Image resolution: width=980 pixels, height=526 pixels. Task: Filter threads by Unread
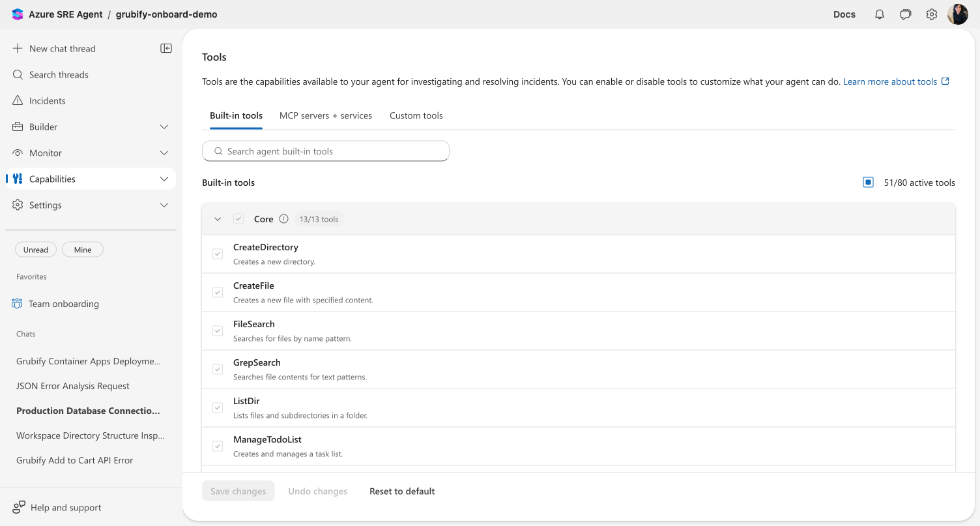[36, 250]
